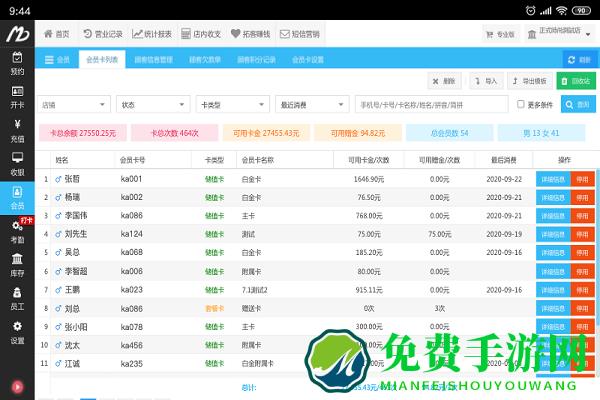600x400 pixels.
Task: Open the 员工 staff sidebar icon
Action: pyautogui.click(x=17, y=299)
